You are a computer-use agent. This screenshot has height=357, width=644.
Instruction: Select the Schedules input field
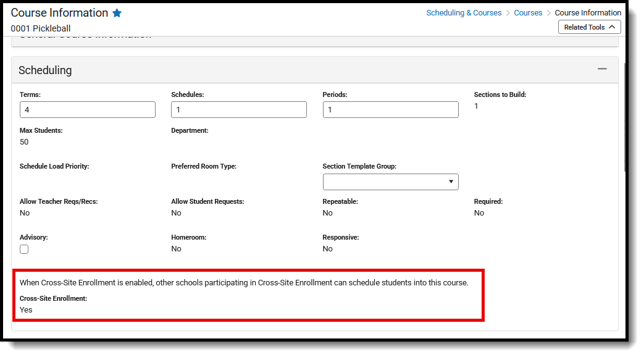pyautogui.click(x=238, y=109)
